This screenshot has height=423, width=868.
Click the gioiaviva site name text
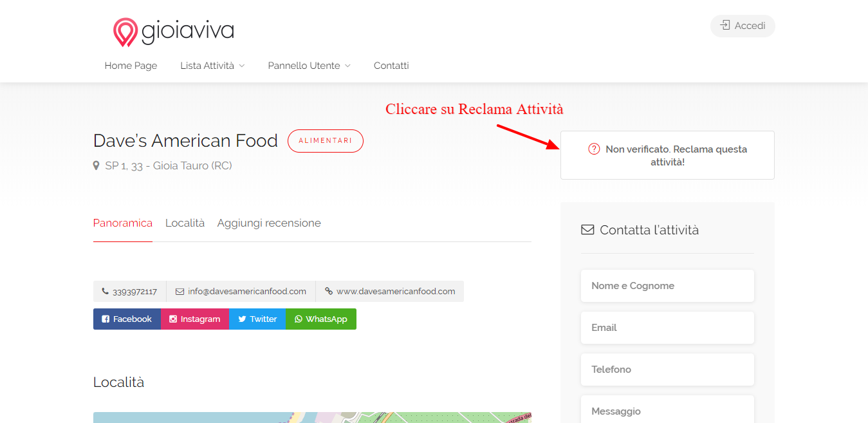point(187,31)
